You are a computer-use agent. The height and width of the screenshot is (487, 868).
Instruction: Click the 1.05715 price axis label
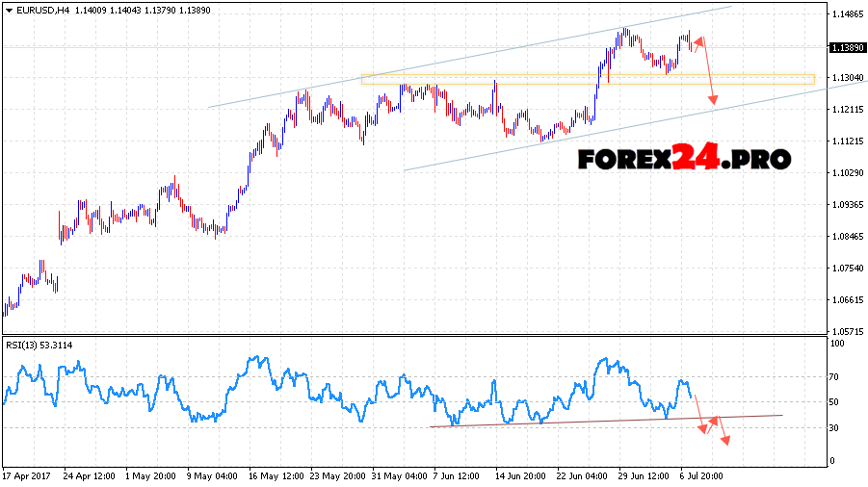pos(845,331)
